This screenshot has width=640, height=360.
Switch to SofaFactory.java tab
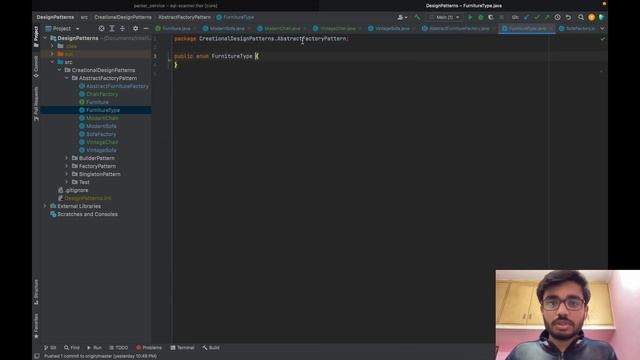click(577, 29)
